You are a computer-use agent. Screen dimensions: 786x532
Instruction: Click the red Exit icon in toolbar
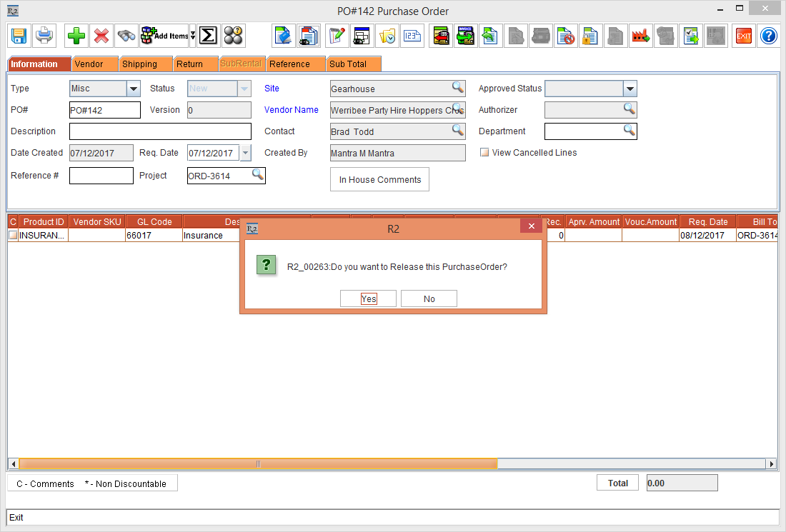(744, 35)
